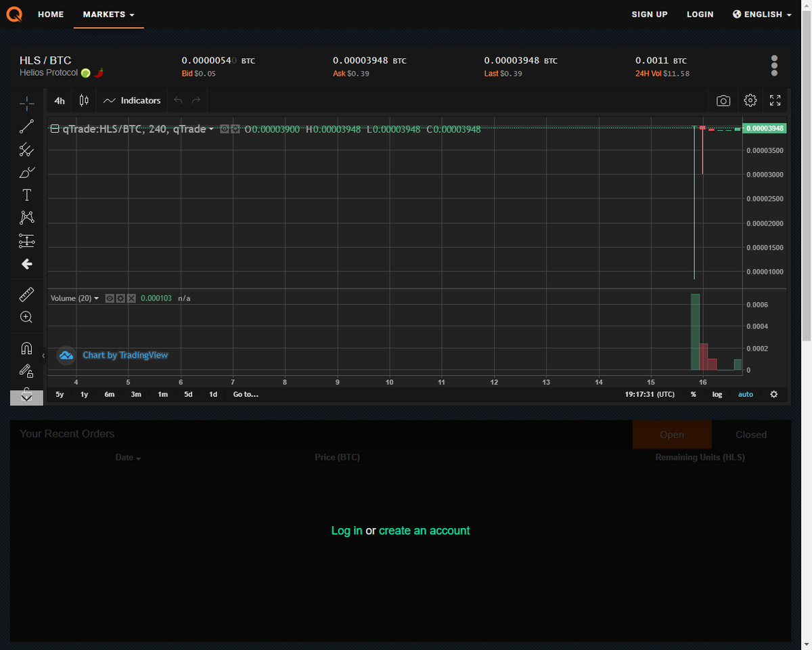Select the Text annotation tool
812x650 pixels.
[x=26, y=195]
